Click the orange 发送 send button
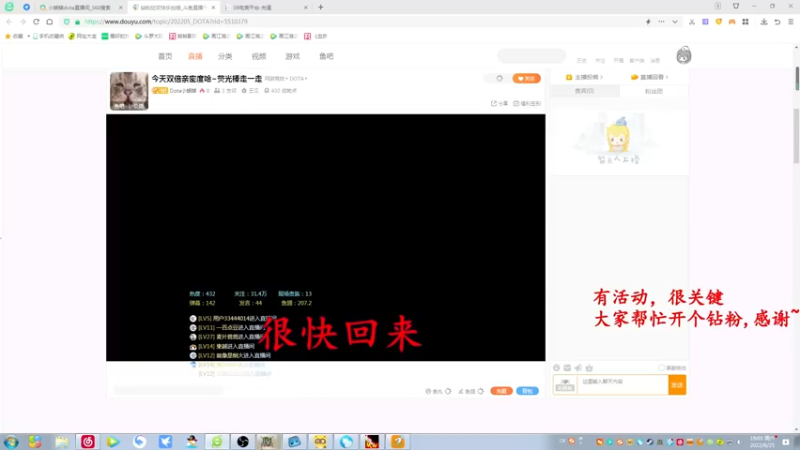 [x=677, y=385]
